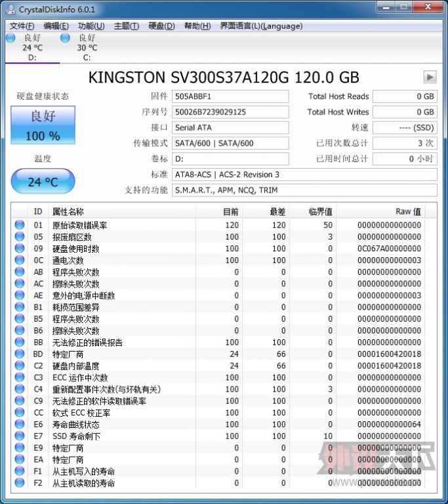Select the 硬盘使用时数 attribute name

(76, 249)
